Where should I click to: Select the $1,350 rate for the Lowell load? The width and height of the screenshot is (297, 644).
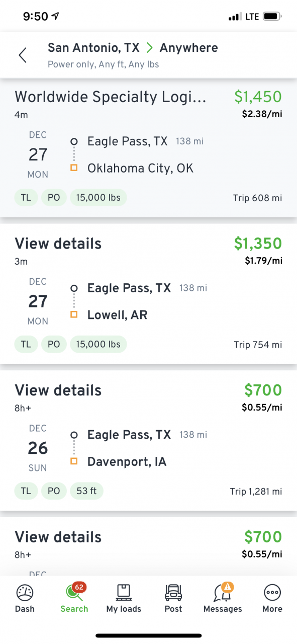point(258,244)
